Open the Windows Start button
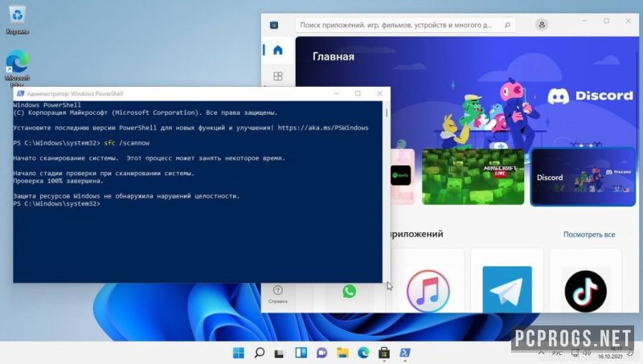643x364 pixels. click(238, 353)
